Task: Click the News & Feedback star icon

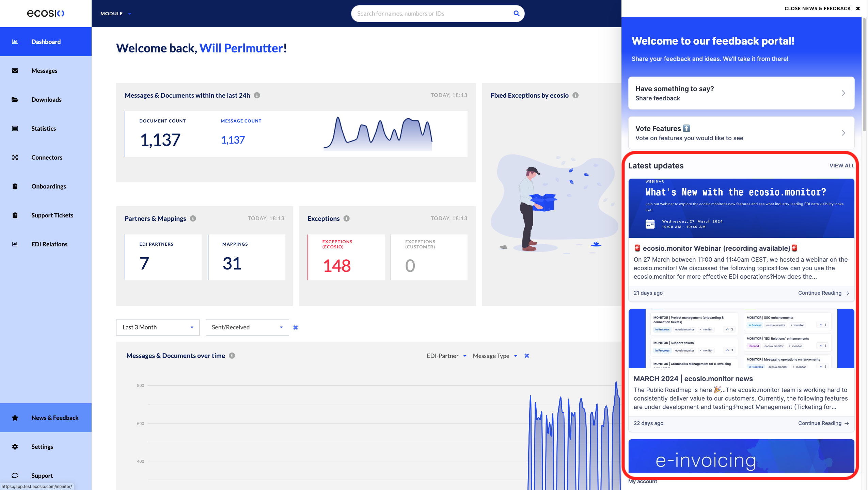Action: (x=15, y=418)
